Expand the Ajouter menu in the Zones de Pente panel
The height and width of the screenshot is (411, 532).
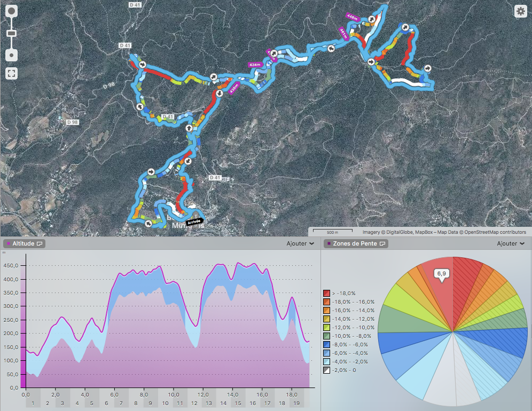[x=511, y=244]
